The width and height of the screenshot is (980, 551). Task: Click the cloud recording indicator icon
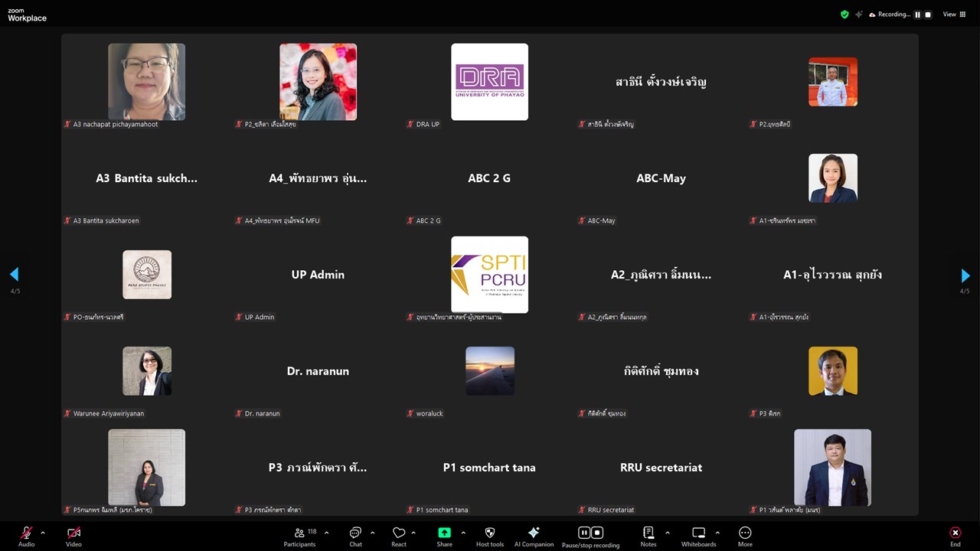872,15
